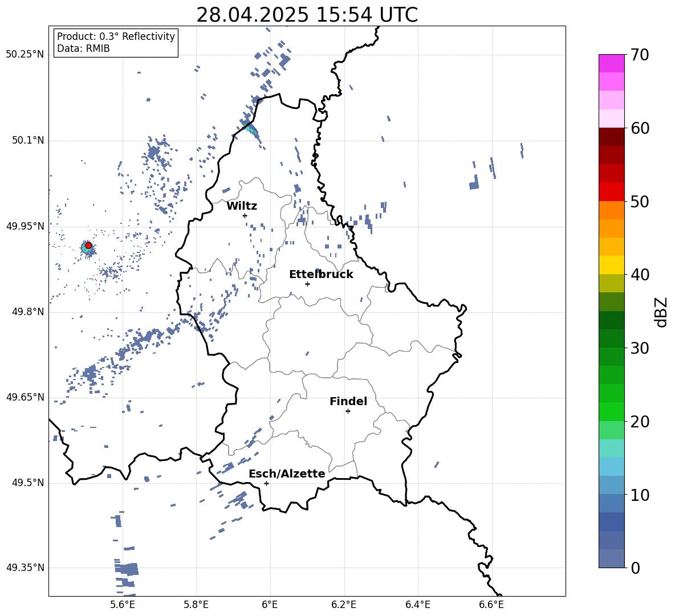Image resolution: width=675 pixels, height=616 pixels.
Task: Click the 49.95°N latitude label
Action: click(25, 226)
